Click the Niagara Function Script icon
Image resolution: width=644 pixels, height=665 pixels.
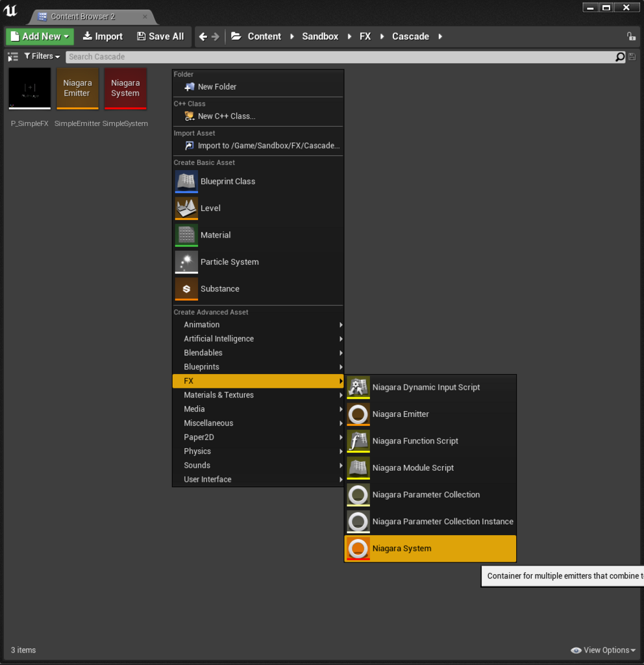[358, 441]
